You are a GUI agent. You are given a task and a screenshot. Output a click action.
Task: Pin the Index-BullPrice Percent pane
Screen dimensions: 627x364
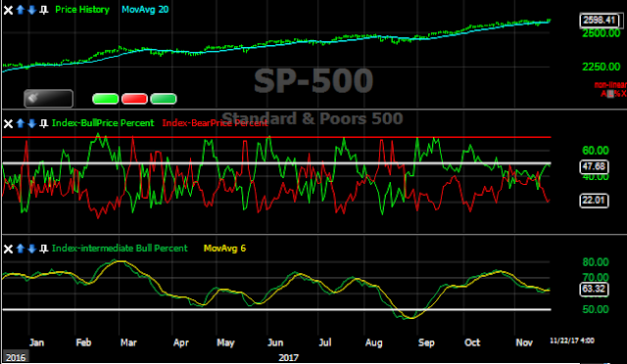click(43, 123)
